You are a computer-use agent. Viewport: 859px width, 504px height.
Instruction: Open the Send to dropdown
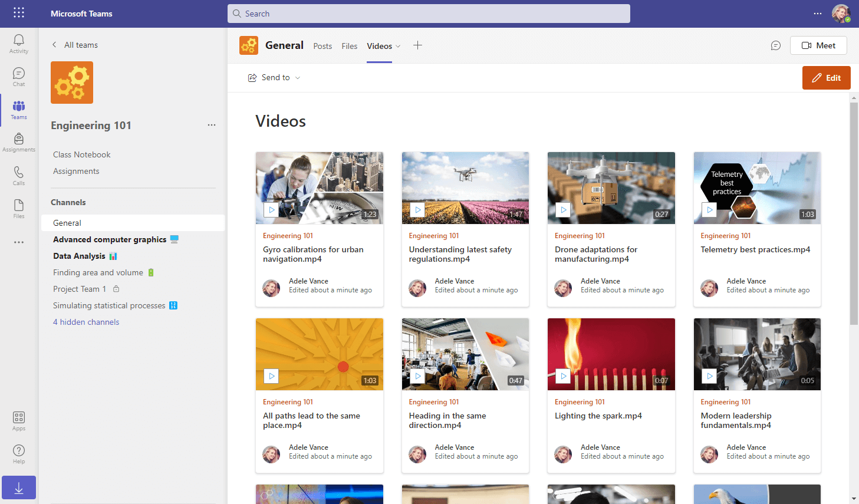274,77
